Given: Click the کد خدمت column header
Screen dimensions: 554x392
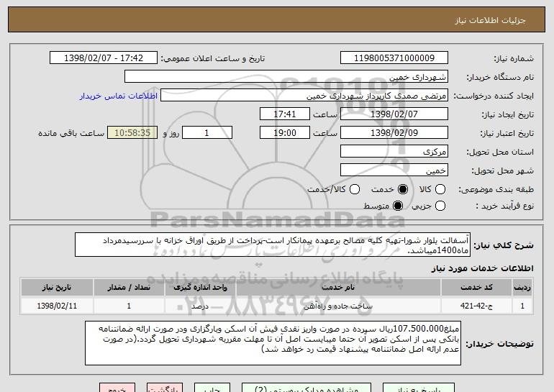Looking at the screenshot, I should [x=476, y=288].
